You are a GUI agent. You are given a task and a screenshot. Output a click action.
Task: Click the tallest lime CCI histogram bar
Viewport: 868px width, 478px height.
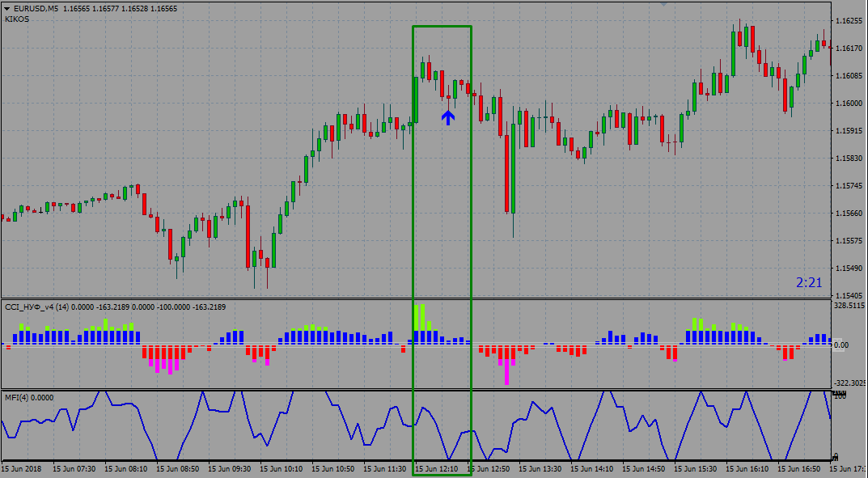point(421,317)
